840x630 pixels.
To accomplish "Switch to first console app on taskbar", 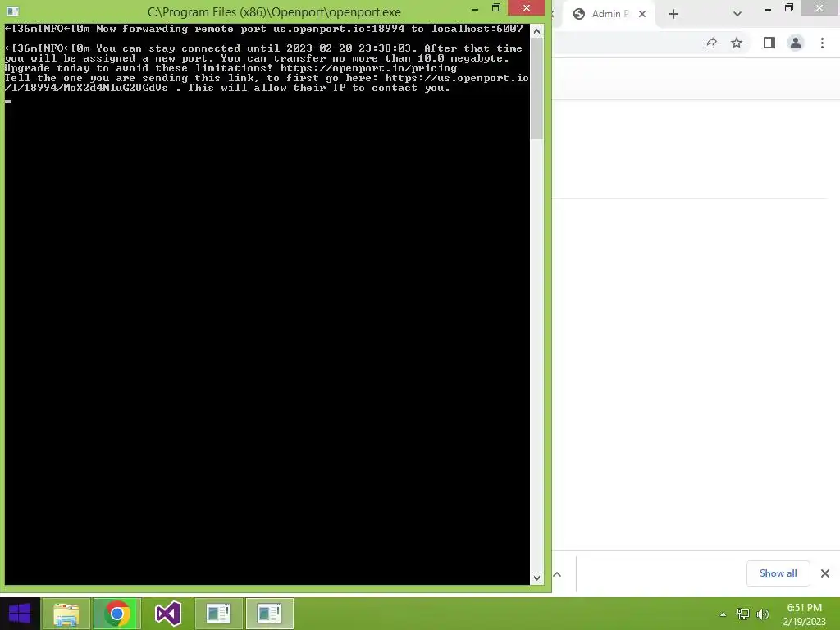I will (x=218, y=614).
